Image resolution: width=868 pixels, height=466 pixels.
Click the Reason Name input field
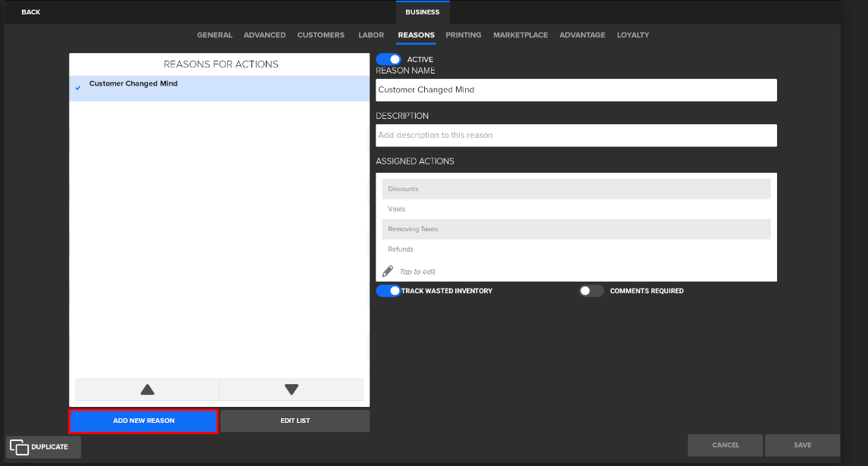click(576, 89)
